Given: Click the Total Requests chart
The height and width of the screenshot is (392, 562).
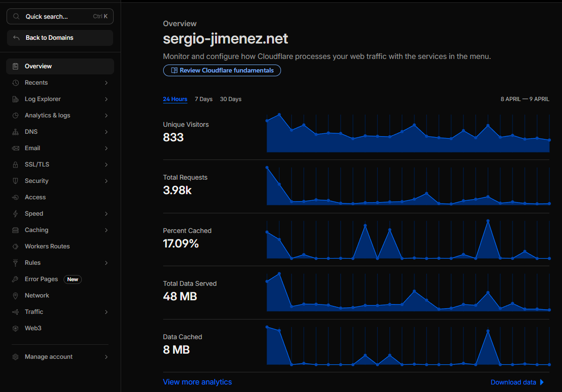Looking at the screenshot, I should [x=408, y=186].
